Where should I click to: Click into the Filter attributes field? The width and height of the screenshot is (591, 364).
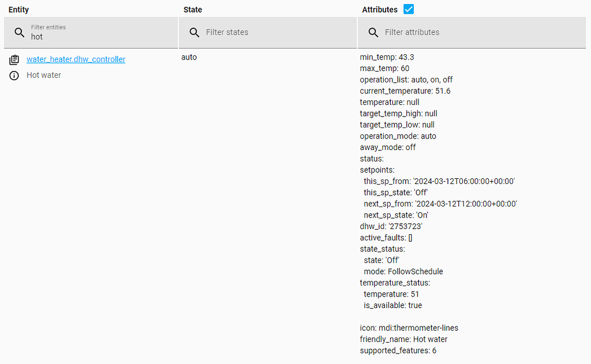[479, 32]
